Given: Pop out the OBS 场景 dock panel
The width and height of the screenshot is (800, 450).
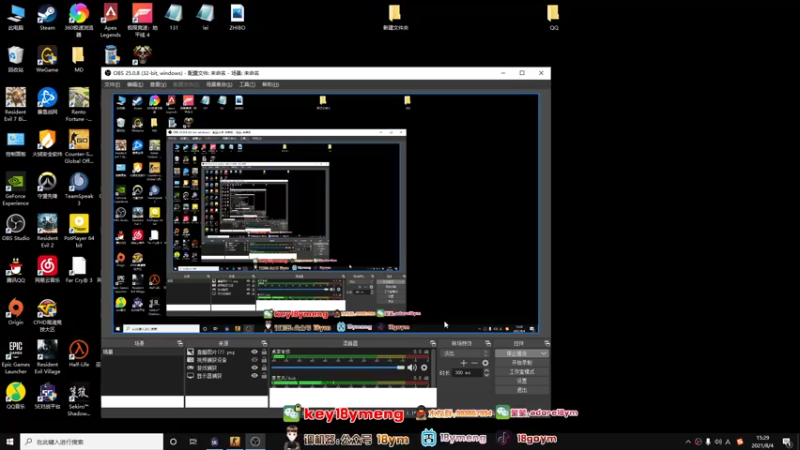Looking at the screenshot, I should pos(180,343).
